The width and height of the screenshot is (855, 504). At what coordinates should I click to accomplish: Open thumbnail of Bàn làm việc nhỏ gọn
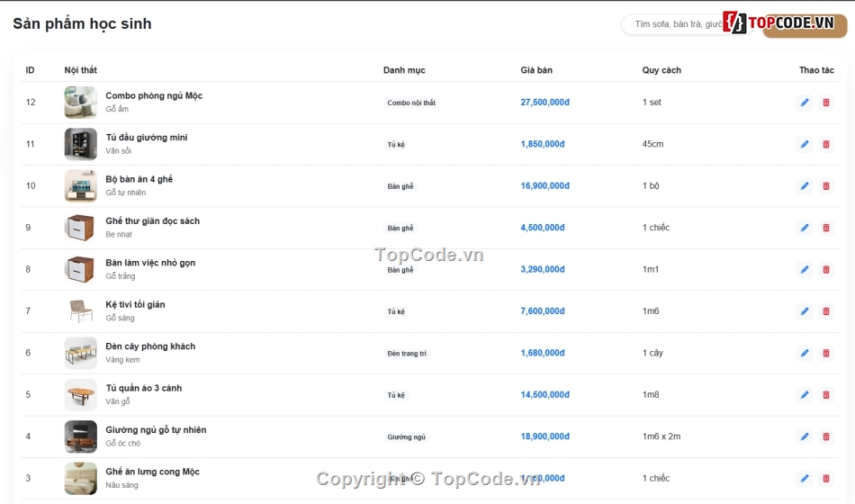pos(81,269)
